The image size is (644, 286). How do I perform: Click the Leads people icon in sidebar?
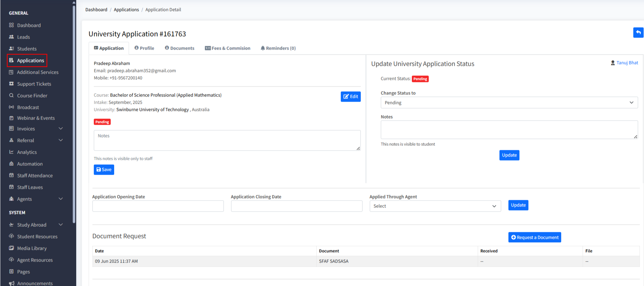click(11, 37)
